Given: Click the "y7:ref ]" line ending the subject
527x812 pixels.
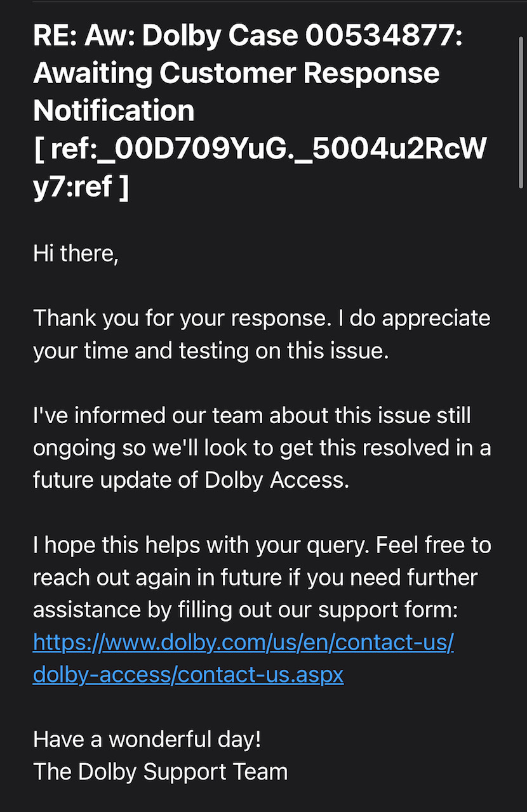Looking at the screenshot, I should [81, 188].
